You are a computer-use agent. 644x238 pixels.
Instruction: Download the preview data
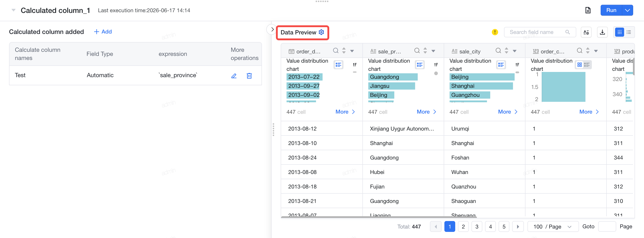click(x=602, y=32)
